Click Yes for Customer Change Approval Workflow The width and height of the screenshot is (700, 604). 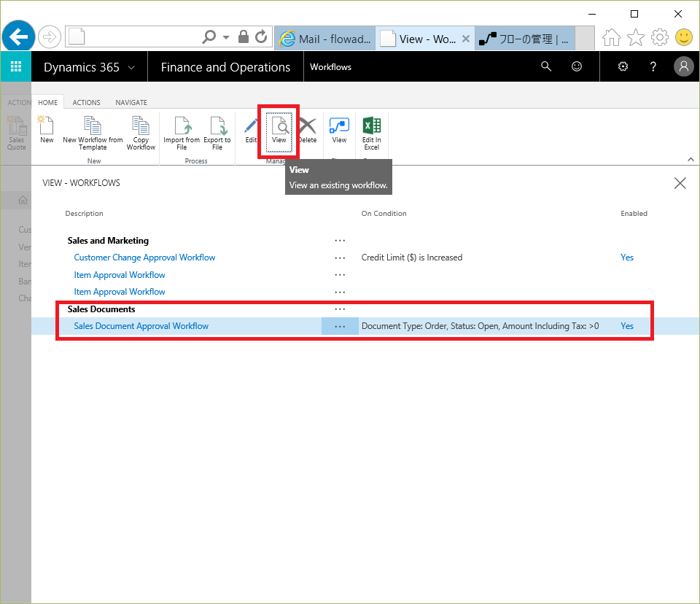627,258
